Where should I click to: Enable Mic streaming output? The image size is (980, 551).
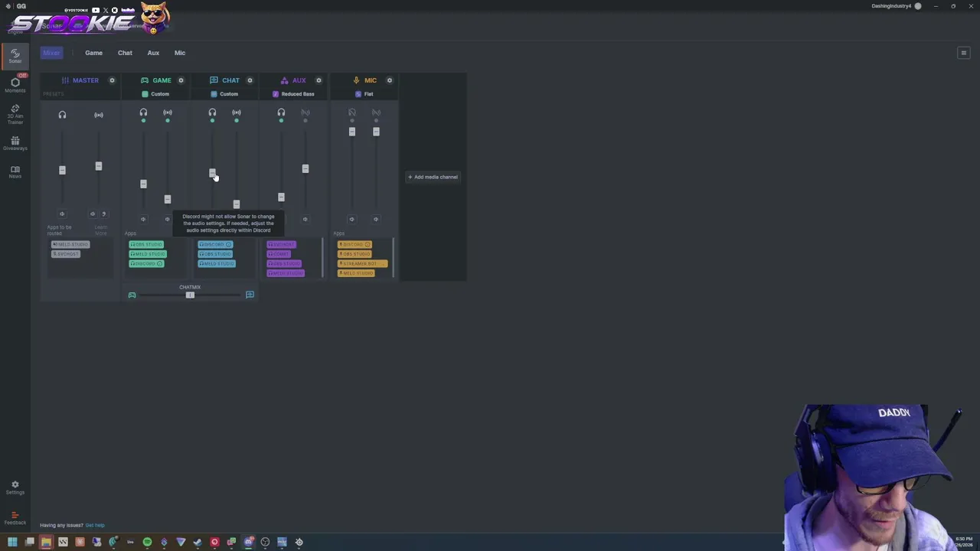click(x=376, y=115)
